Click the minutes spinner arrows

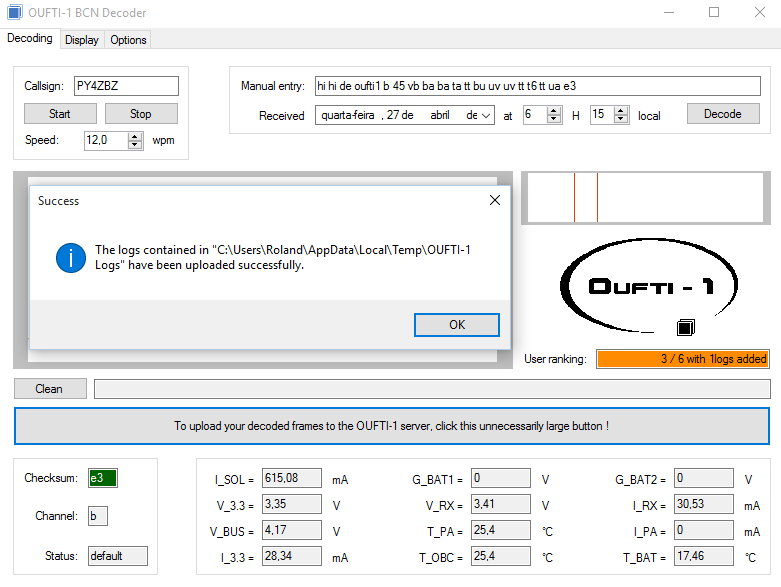pyautogui.click(x=622, y=116)
